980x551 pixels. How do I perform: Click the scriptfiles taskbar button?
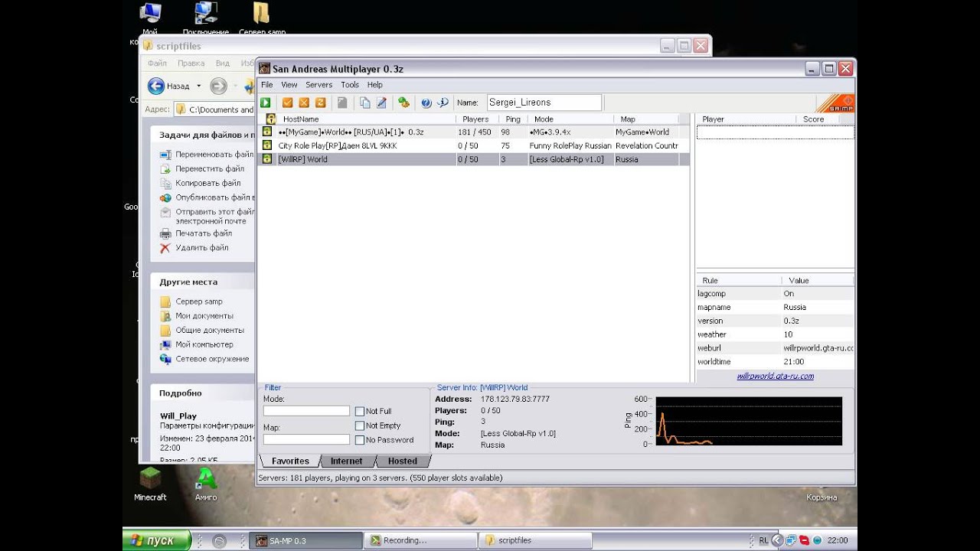pyautogui.click(x=535, y=540)
